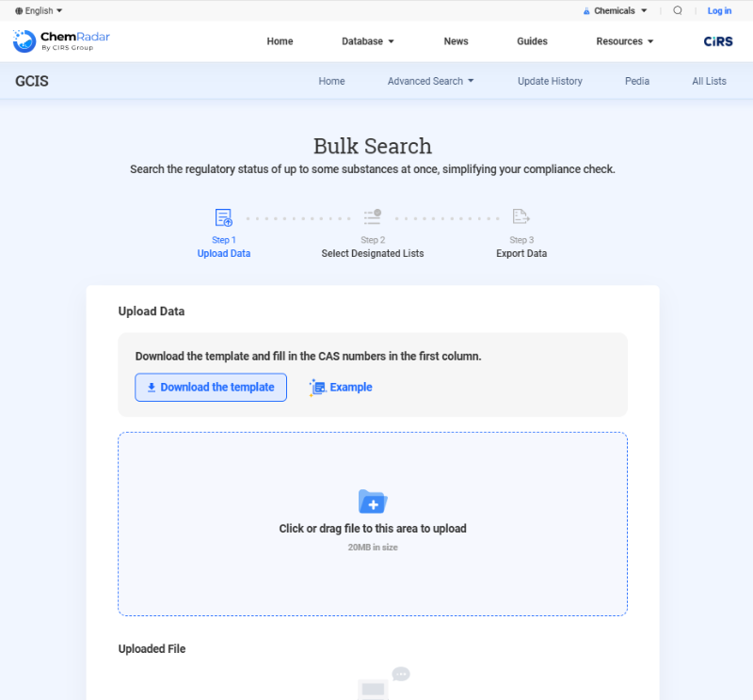753x700 pixels.
Task: Click the Step 3 Export Data icon
Action: pyautogui.click(x=521, y=217)
